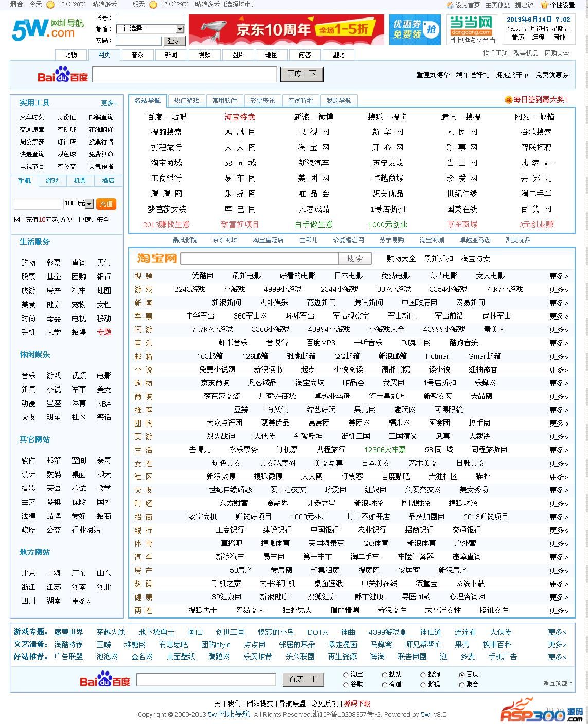The image size is (588, 724).
Task: Open the 当当网 shopping banner
Action: pyautogui.click(x=472, y=30)
